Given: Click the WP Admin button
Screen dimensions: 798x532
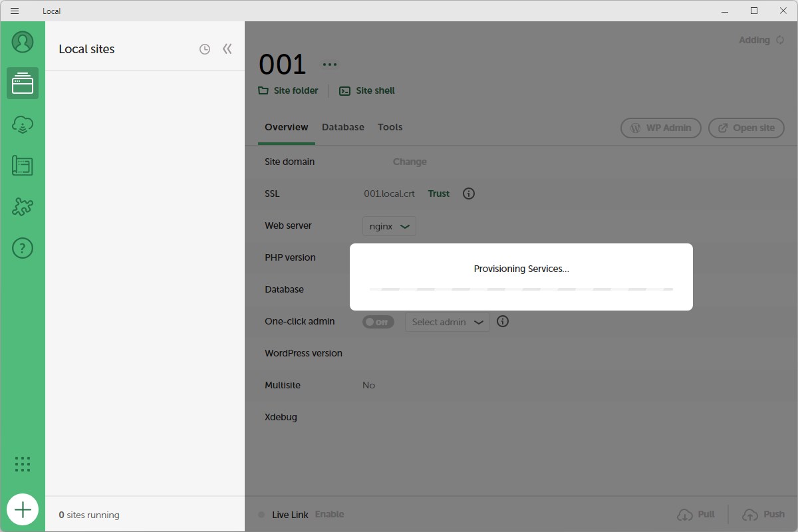Looking at the screenshot, I should pos(661,128).
